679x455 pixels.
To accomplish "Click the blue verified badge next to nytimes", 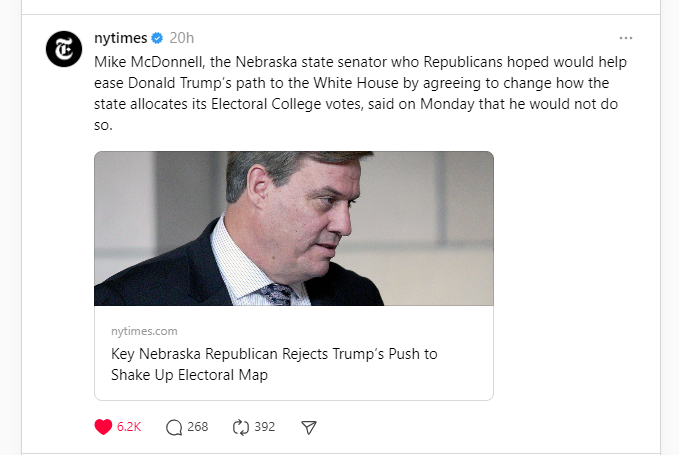I will 157,38.
